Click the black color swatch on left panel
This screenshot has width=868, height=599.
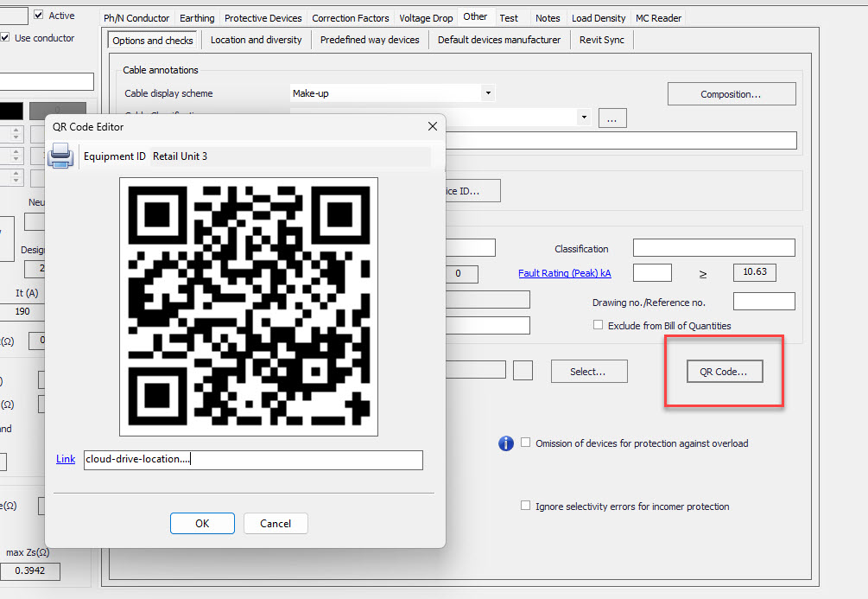point(11,111)
